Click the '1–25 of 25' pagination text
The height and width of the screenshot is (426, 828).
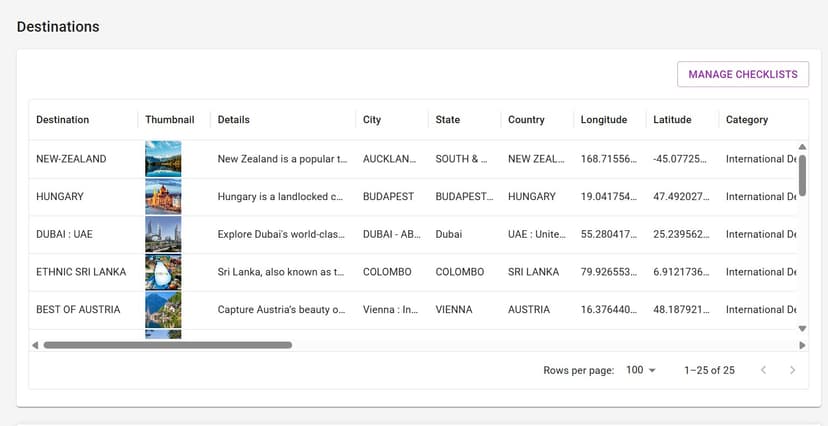coord(709,370)
